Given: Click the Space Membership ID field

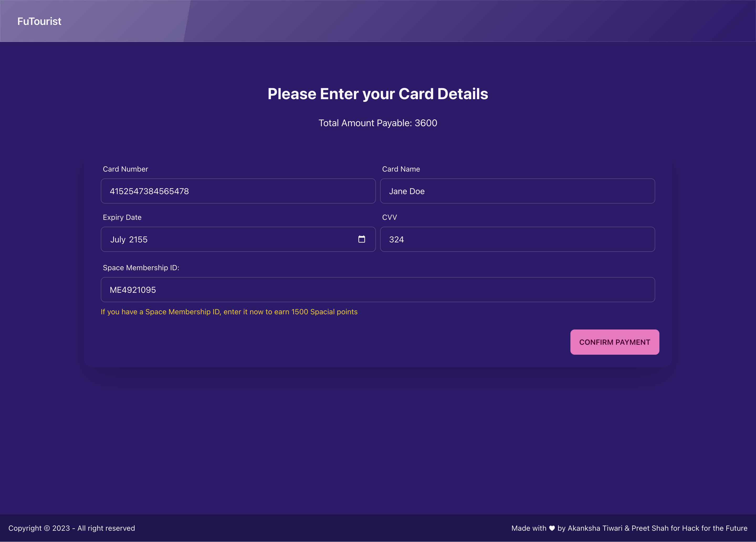Looking at the screenshot, I should (377, 290).
